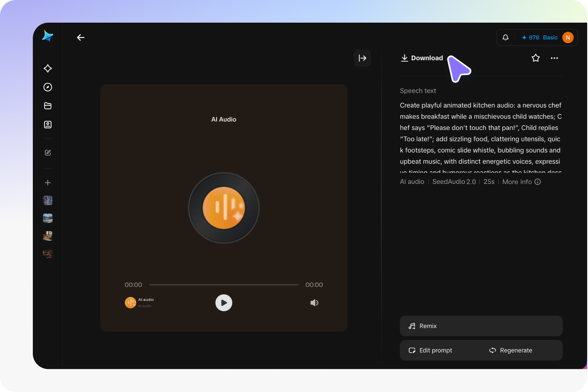The image size is (588, 392).
Task: Mute audio with the speaker icon
Action: pos(314,303)
